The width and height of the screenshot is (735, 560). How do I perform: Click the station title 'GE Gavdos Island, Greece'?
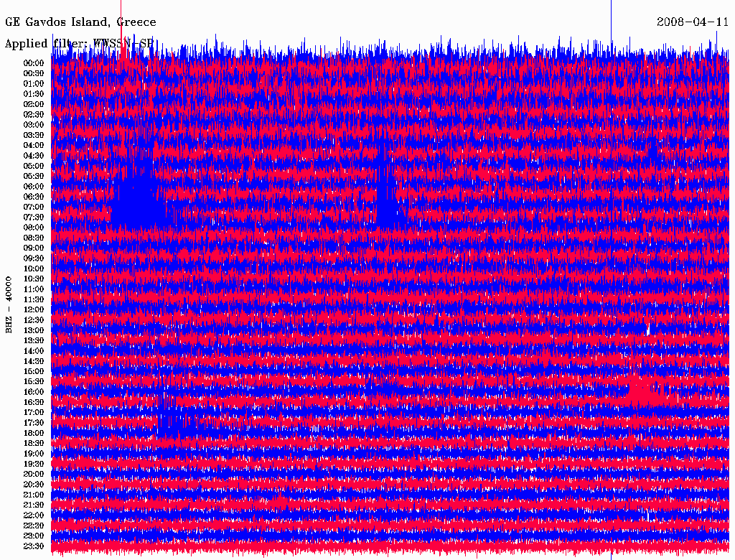pyautogui.click(x=80, y=22)
